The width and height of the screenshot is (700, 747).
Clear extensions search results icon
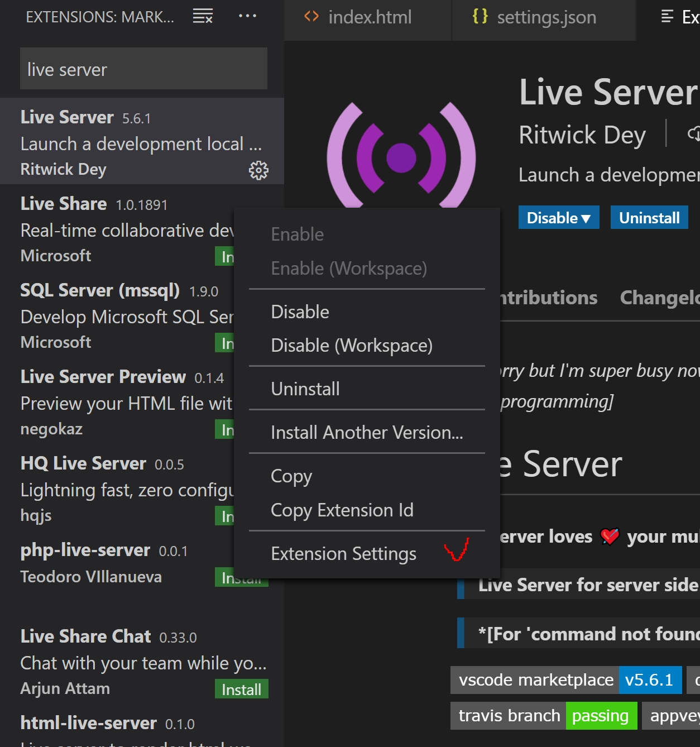(203, 16)
